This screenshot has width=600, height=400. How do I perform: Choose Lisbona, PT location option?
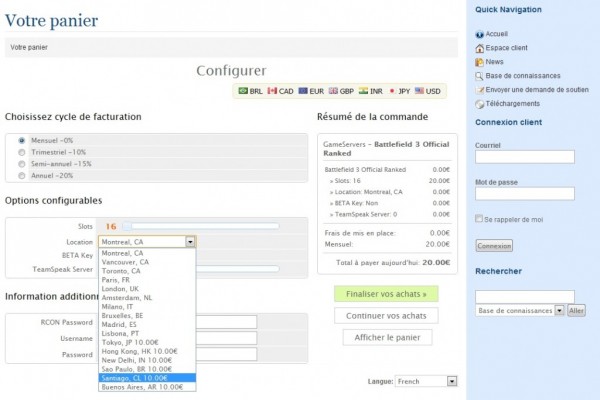[147, 333]
